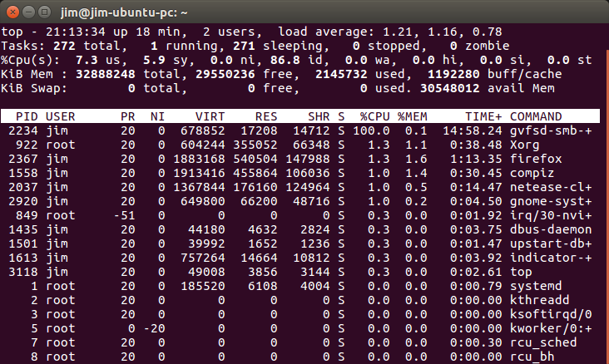The image size is (609, 364).
Task: Click the 14:58.24 time value
Action: tap(473, 130)
